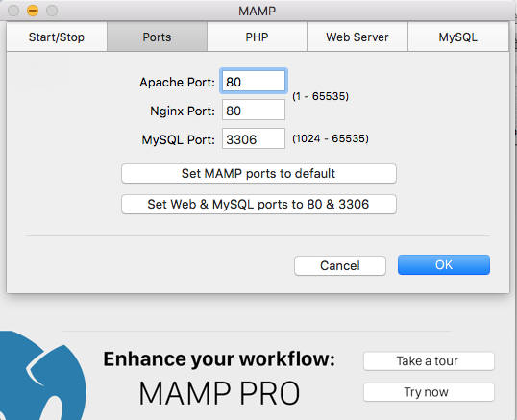Confirm settings with the OK button

(x=444, y=264)
